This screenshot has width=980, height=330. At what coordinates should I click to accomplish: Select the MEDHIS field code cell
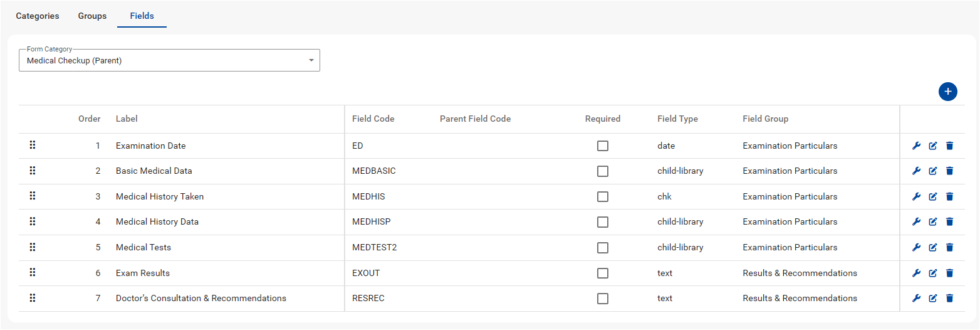[368, 196]
